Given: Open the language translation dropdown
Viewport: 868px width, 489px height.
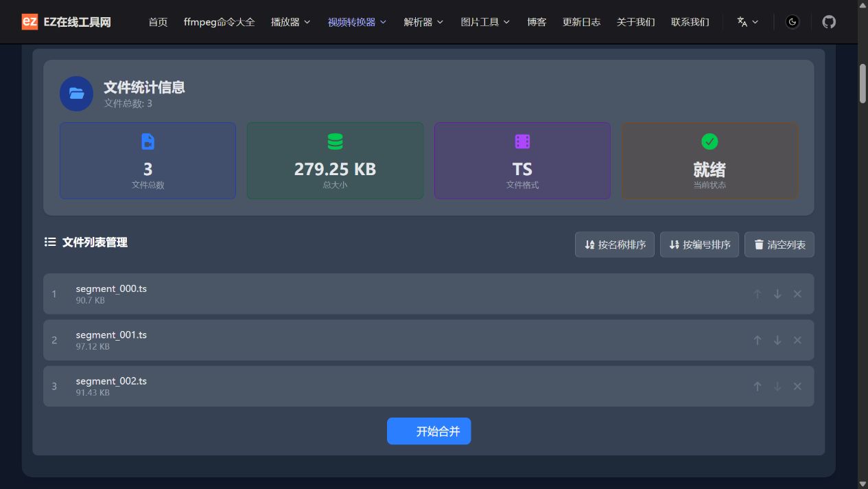Looking at the screenshot, I should 747,22.
